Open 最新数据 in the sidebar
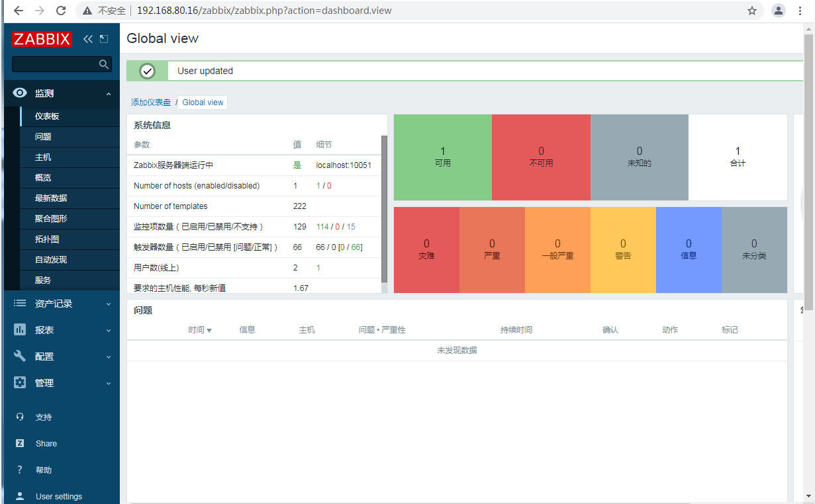Viewport: 815px width, 504px height. pos(51,198)
